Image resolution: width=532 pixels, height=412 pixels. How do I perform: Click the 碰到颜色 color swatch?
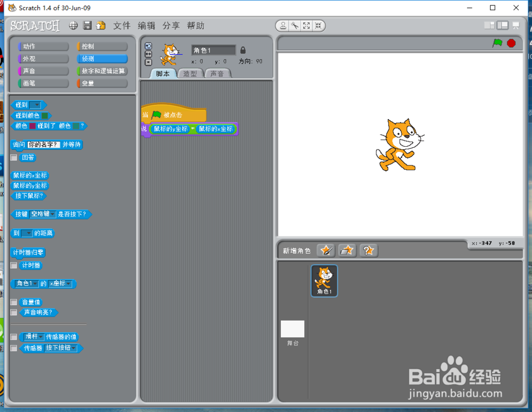(x=45, y=115)
